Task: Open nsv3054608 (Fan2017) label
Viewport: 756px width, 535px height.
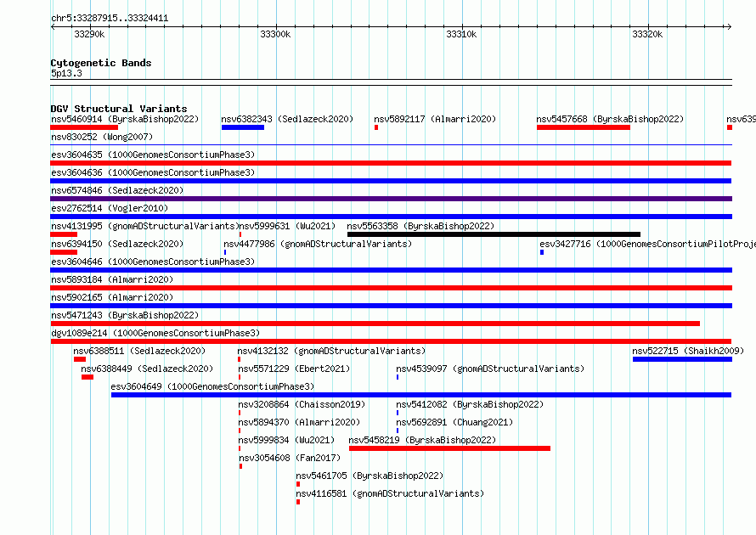Action: [290, 458]
